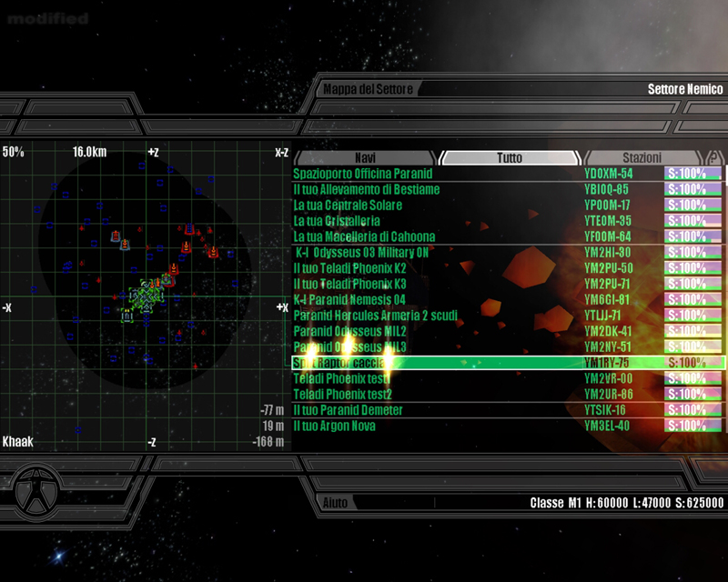
Task: Click the 50% zoom label on map
Action: point(13,152)
